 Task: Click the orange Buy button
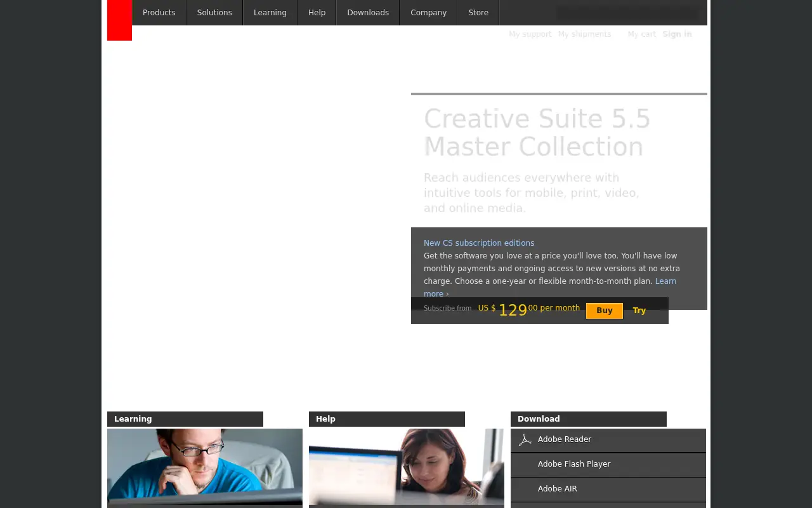605,311
